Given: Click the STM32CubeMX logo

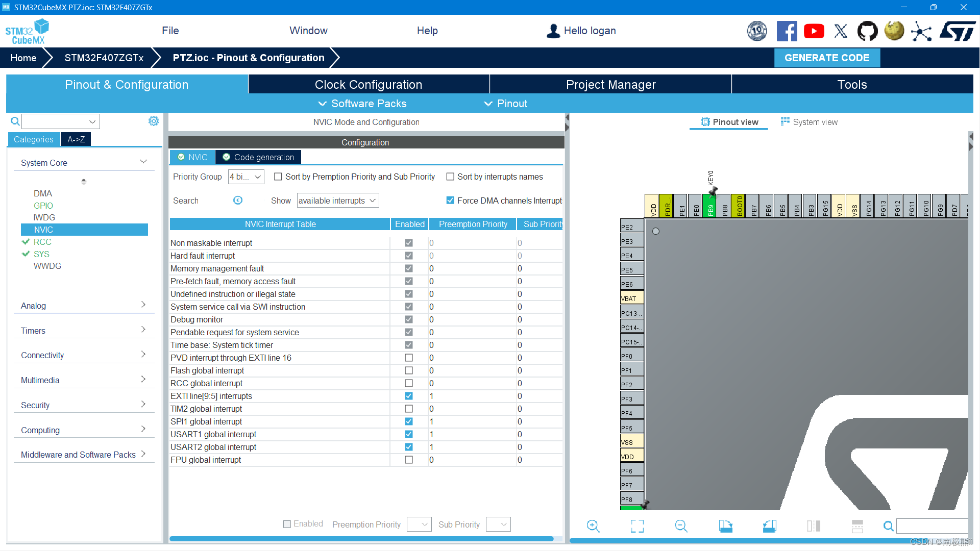Looking at the screenshot, I should coord(27,31).
